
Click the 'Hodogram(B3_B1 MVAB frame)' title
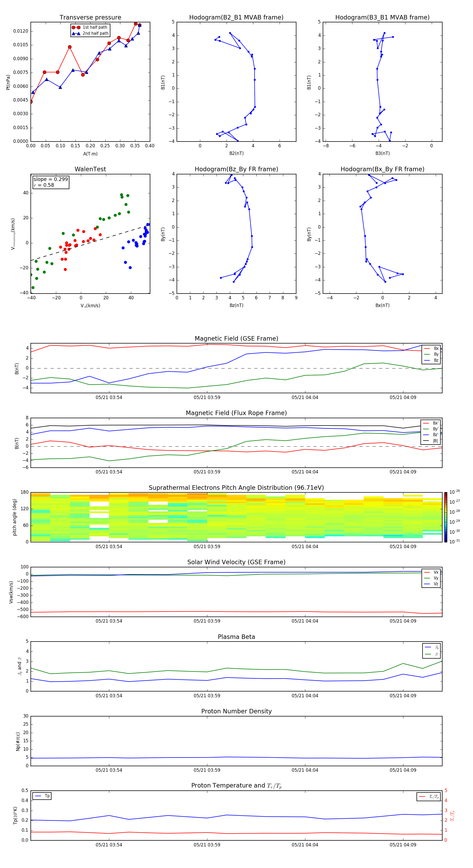382,17
